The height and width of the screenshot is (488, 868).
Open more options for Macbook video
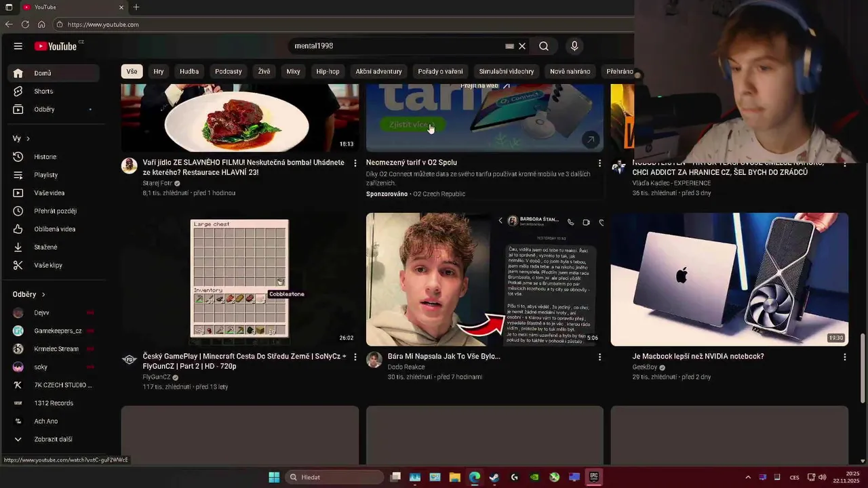(844, 357)
